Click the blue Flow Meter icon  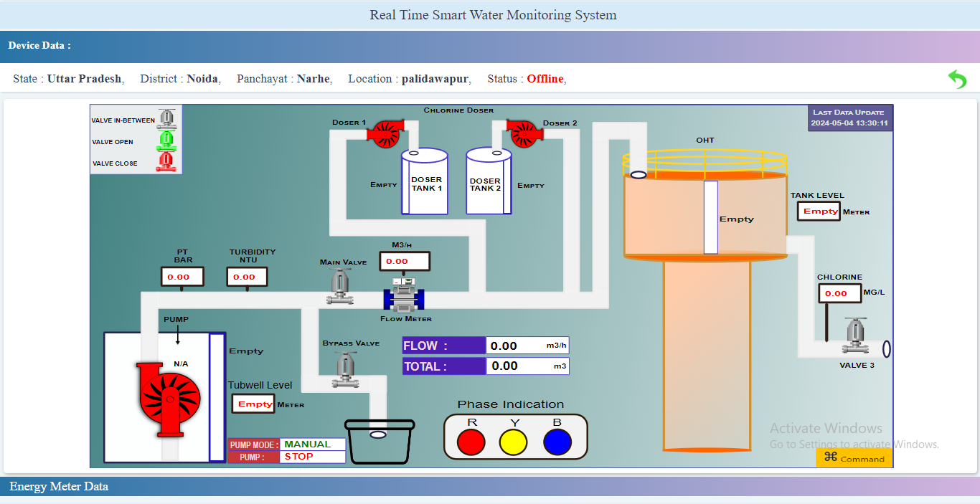point(404,295)
